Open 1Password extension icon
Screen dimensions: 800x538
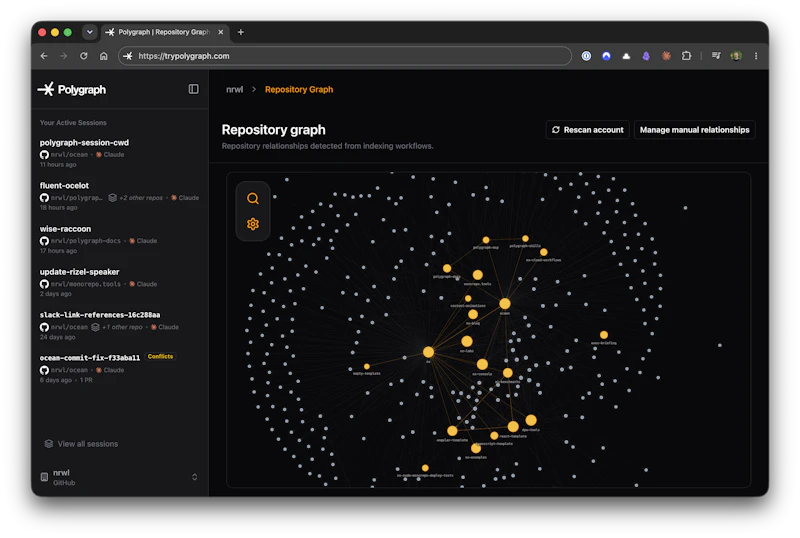point(586,56)
